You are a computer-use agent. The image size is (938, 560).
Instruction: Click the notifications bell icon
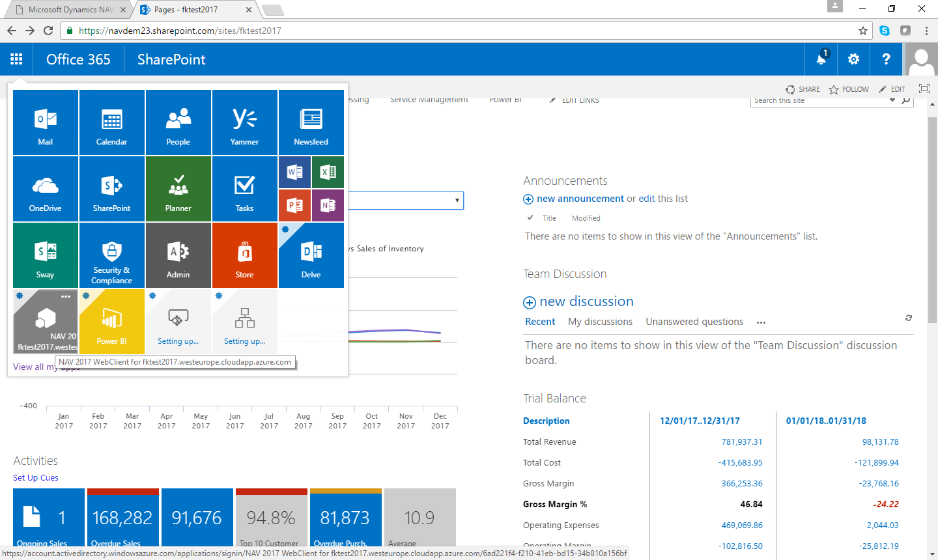821,59
